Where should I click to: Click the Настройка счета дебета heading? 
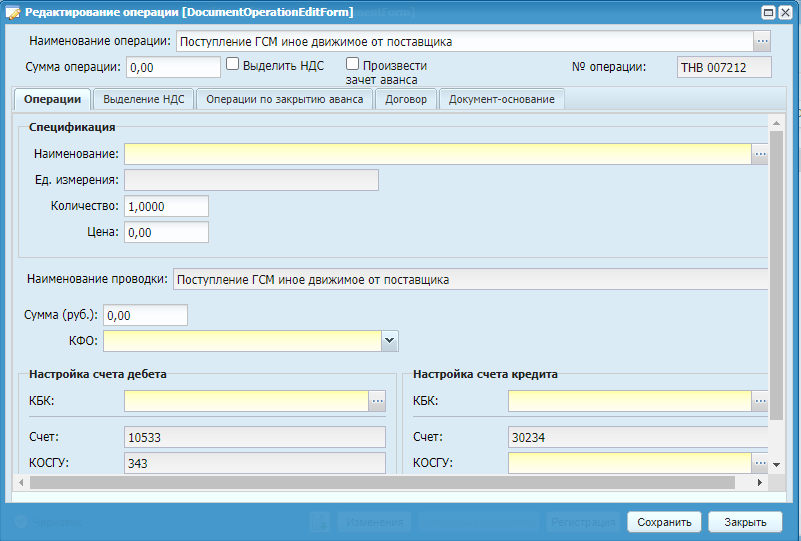[x=98, y=374]
